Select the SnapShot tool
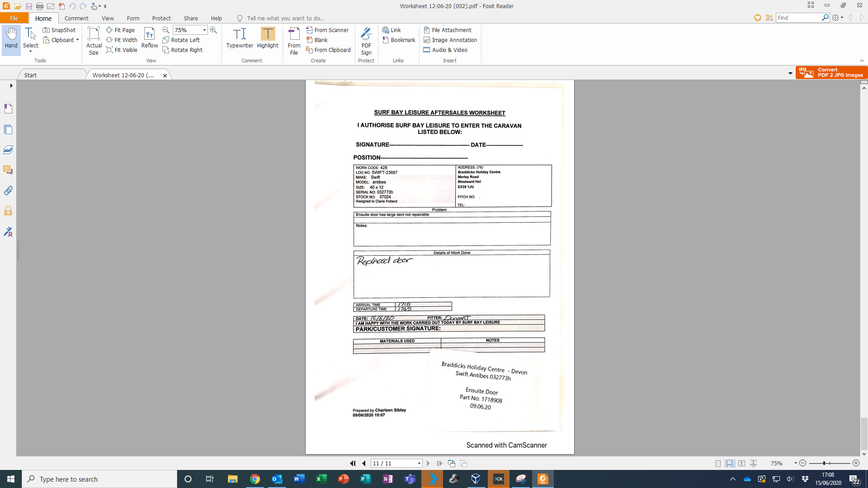868x488 pixels. [59, 30]
